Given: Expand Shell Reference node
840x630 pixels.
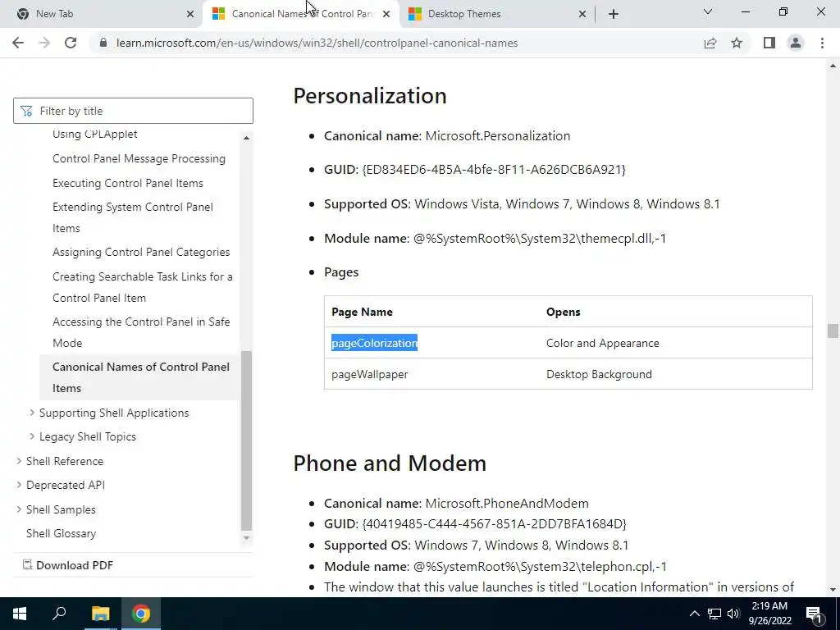Looking at the screenshot, I should [19, 461].
